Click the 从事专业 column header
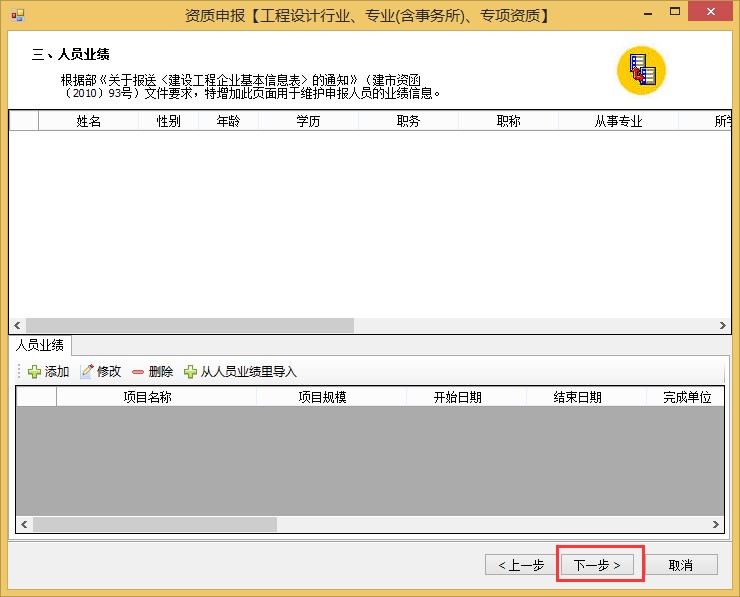This screenshot has width=740, height=597. [x=618, y=122]
